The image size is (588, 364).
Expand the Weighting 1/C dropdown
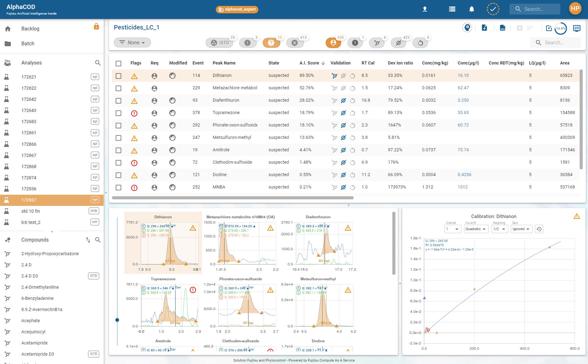pos(499,229)
